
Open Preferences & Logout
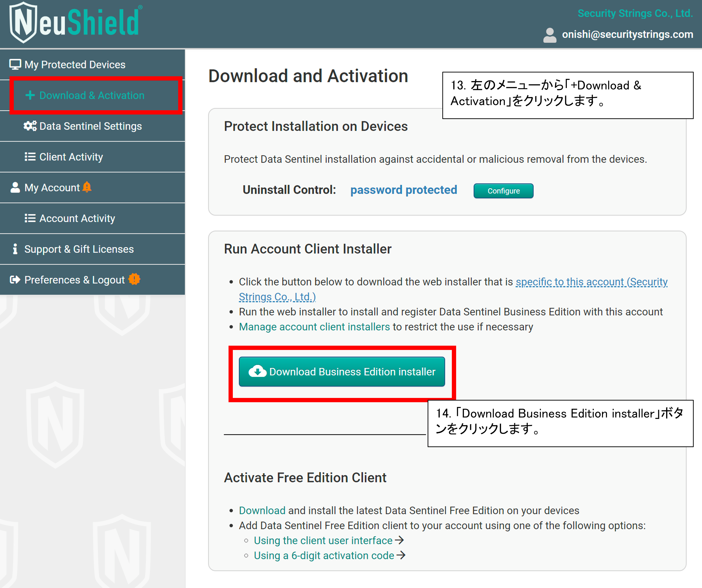pyautogui.click(x=93, y=280)
